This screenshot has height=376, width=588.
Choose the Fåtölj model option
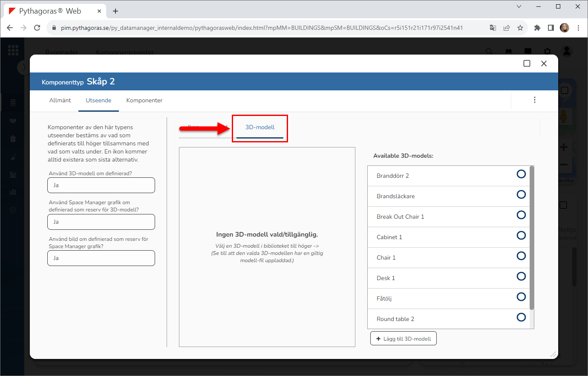click(x=521, y=297)
